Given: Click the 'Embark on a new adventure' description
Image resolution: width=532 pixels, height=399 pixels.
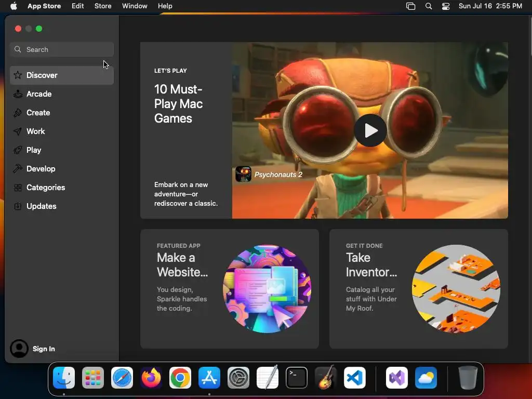Looking at the screenshot, I should pyautogui.click(x=186, y=194).
